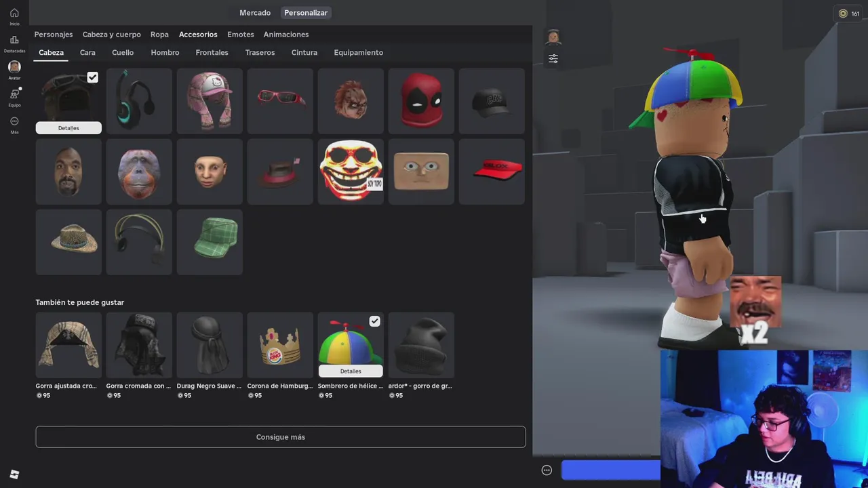Select the Frontales subcategory tab
This screenshot has height=488, width=868.
(212, 52)
